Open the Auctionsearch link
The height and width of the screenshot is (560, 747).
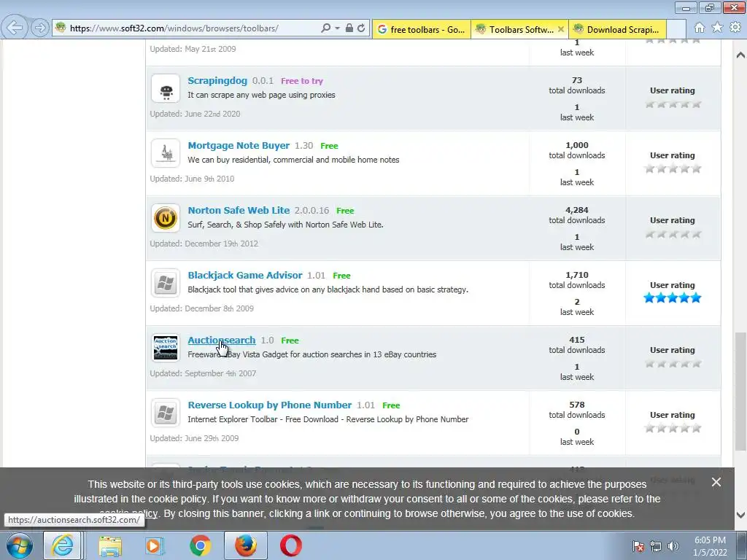coord(222,340)
